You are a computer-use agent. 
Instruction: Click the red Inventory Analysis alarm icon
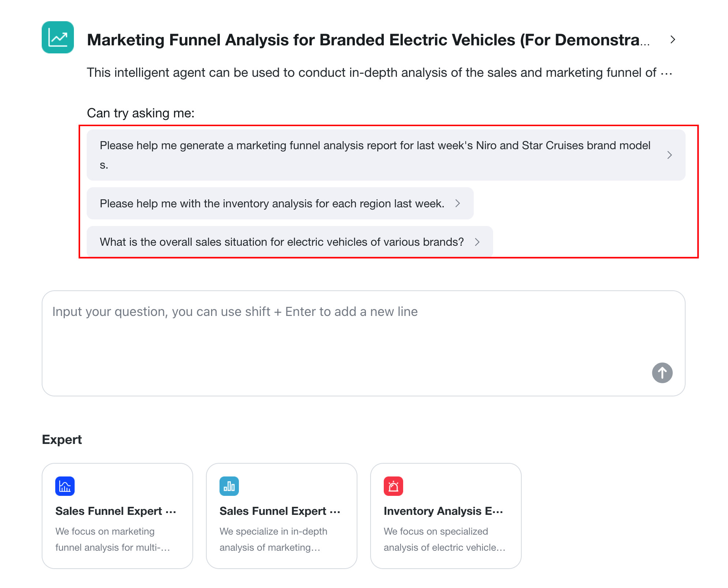[393, 486]
